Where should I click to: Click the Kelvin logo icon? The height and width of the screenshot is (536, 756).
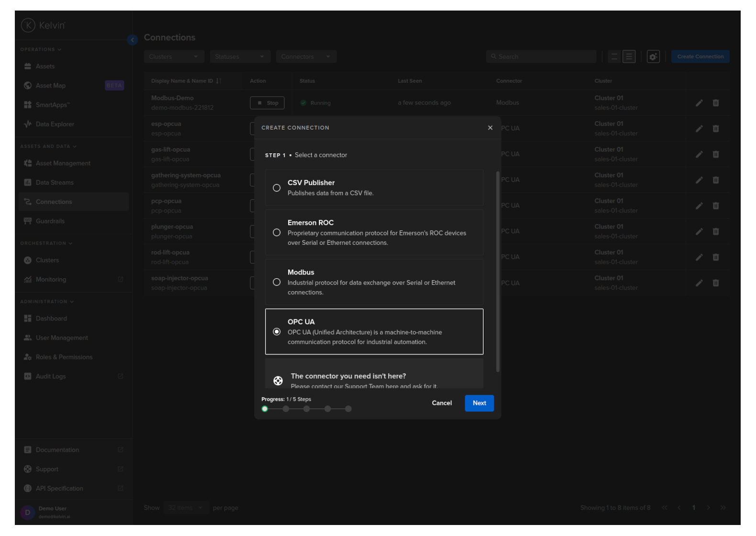(28, 25)
